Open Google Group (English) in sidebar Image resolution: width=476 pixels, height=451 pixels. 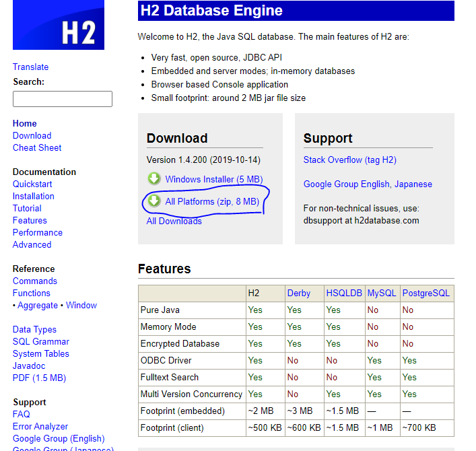pos(59,439)
